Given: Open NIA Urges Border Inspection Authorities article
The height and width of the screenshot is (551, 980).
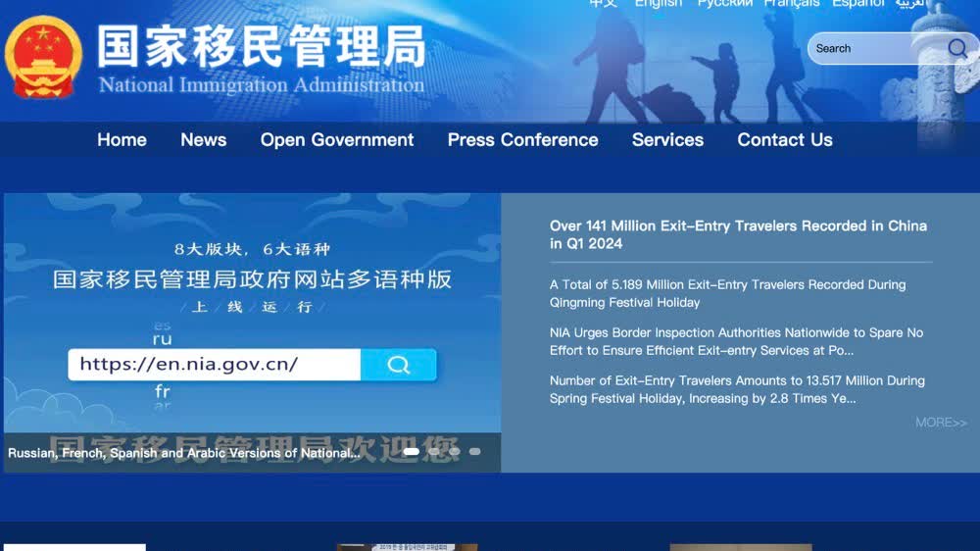Looking at the screenshot, I should [x=736, y=341].
